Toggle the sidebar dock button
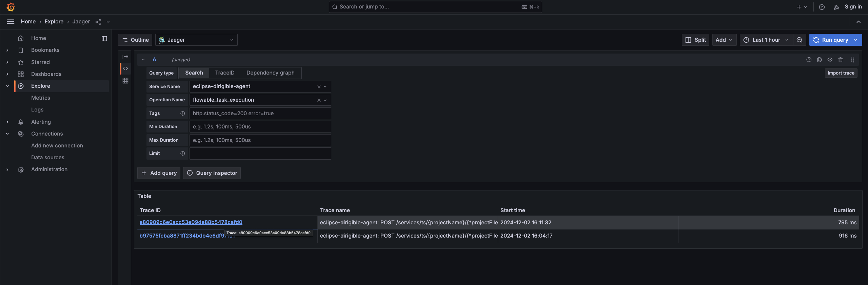The image size is (868, 285). click(x=104, y=39)
